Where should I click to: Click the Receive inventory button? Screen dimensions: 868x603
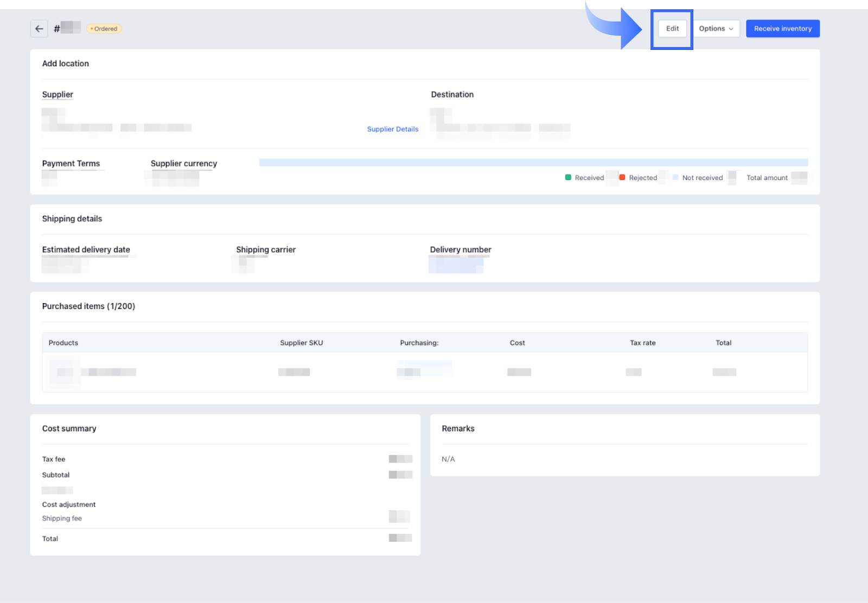[782, 29]
